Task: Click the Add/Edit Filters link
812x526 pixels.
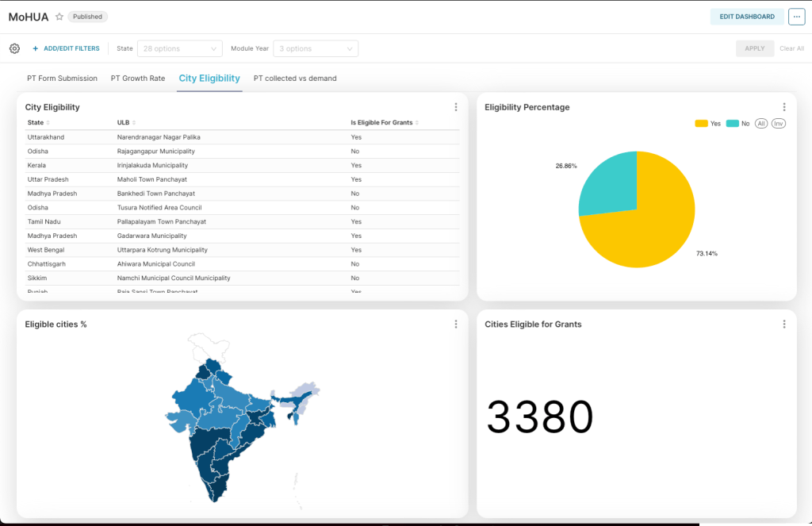Action: pos(66,48)
